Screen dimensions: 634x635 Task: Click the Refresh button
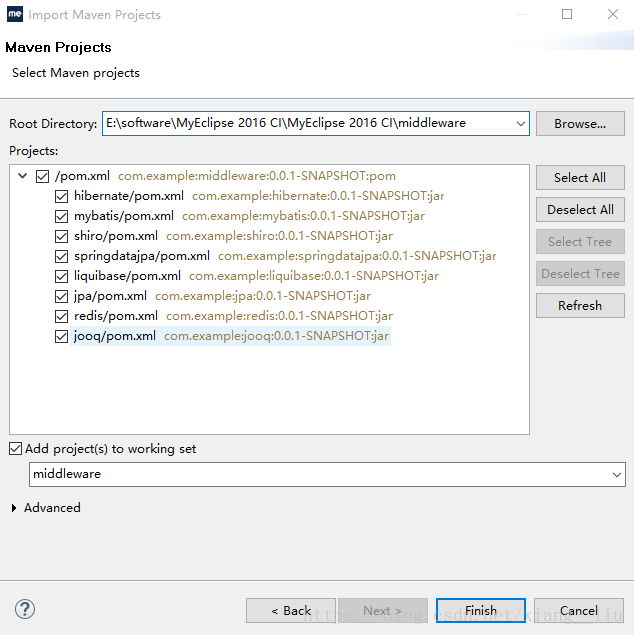(580, 305)
